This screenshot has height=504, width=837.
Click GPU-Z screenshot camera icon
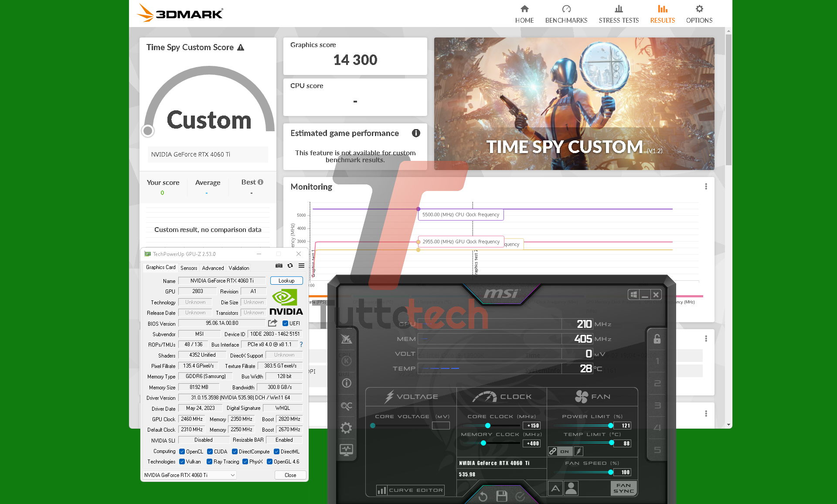coord(279,266)
